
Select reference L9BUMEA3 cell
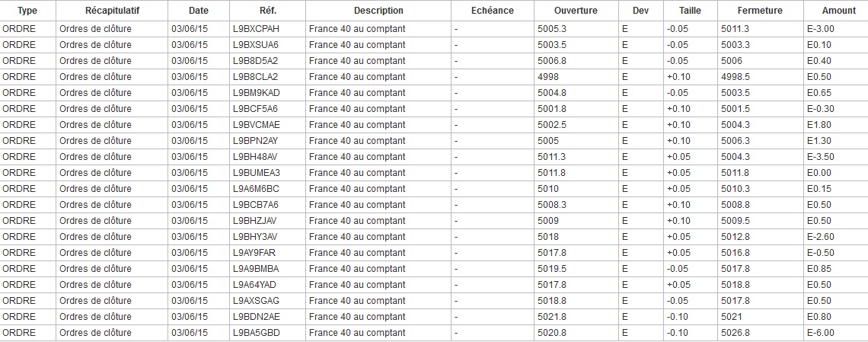coord(257,173)
